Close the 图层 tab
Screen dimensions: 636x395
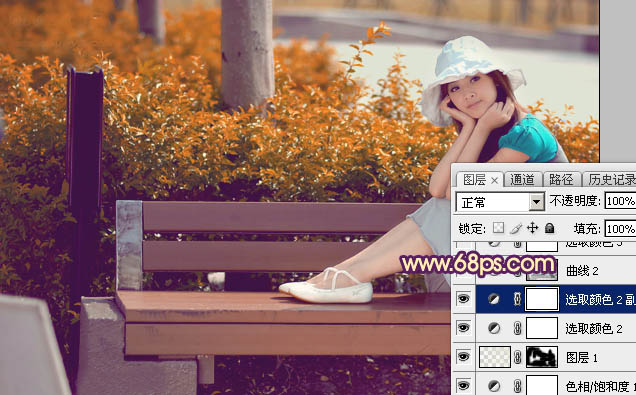click(494, 180)
